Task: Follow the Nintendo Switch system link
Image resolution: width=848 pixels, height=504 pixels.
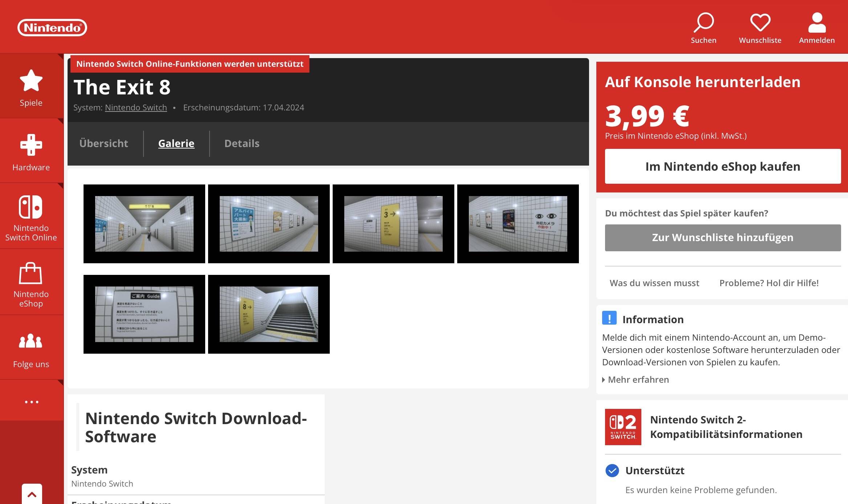Action: (136, 108)
